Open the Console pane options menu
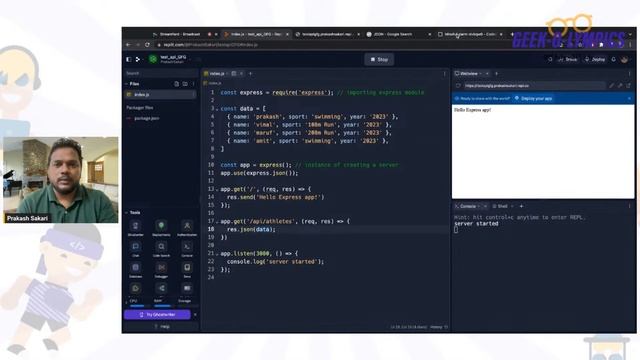 629,206
